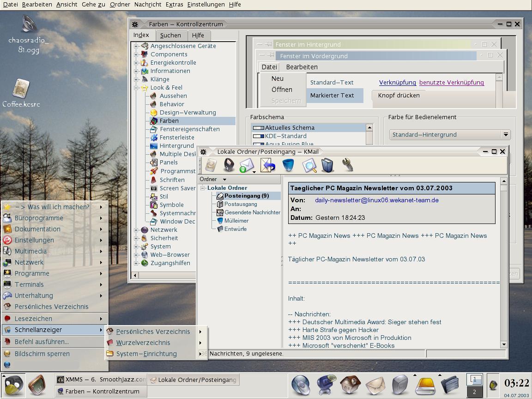Open Wurzelverzeichnis in Schnellanzeiger submenu

(x=156, y=343)
